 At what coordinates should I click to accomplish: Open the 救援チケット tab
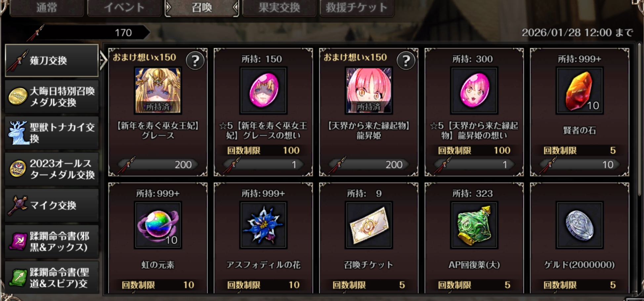point(357,8)
